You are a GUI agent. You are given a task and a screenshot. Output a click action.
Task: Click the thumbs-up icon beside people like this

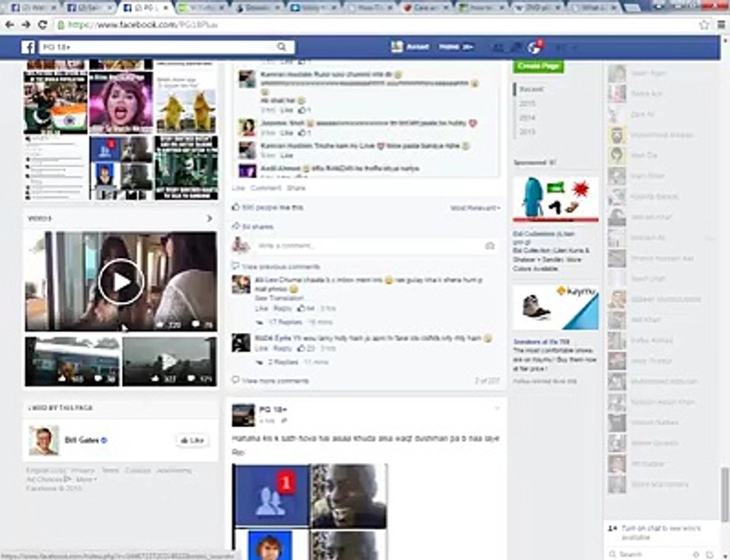coord(236,207)
